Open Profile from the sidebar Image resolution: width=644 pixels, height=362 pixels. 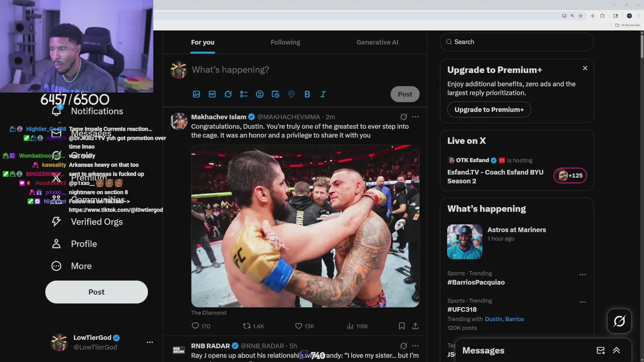[74, 244]
